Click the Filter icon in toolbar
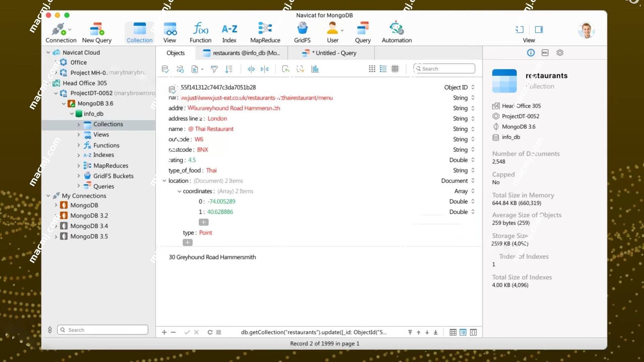This screenshot has height=362, width=644. click(214, 69)
